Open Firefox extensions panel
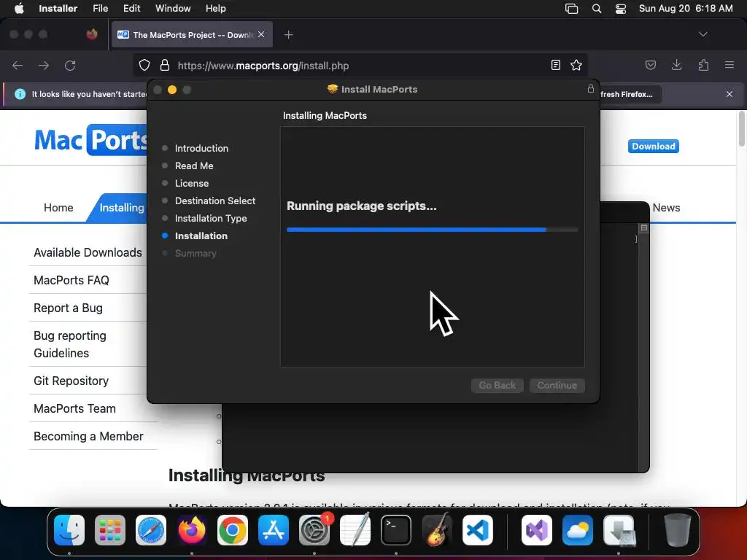This screenshot has width=747, height=560. (x=703, y=65)
